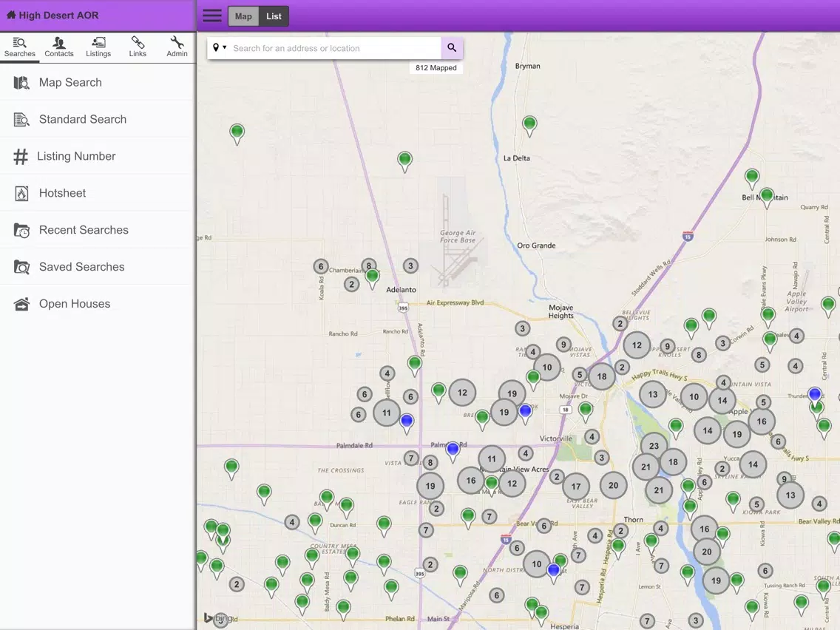The width and height of the screenshot is (840, 630).
Task: Select Standard Search from the sidebar
Action: [x=98, y=119]
